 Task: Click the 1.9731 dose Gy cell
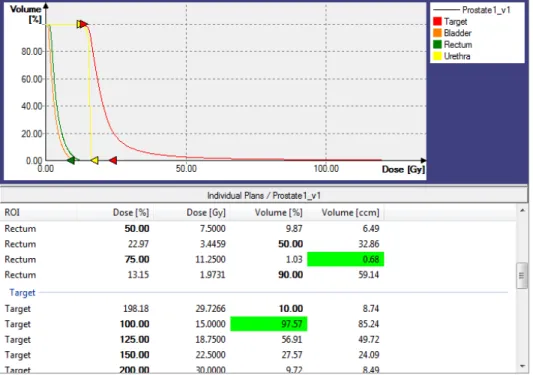tap(213, 275)
